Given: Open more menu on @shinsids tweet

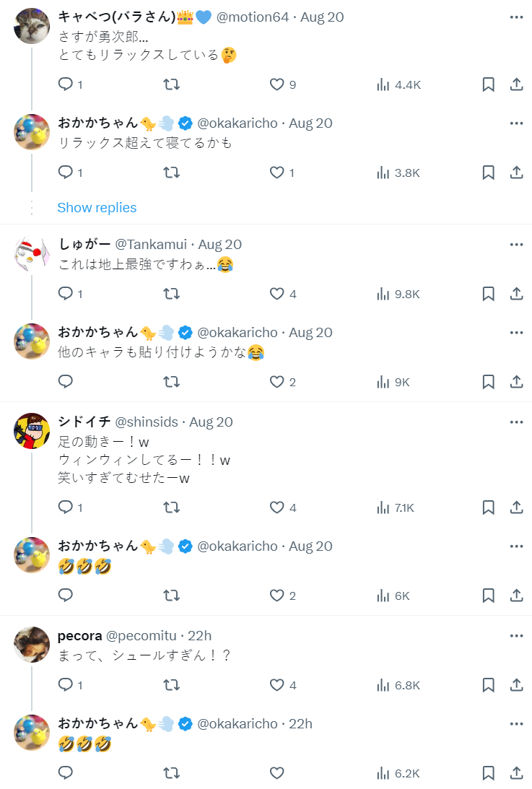Looking at the screenshot, I should 516,422.
